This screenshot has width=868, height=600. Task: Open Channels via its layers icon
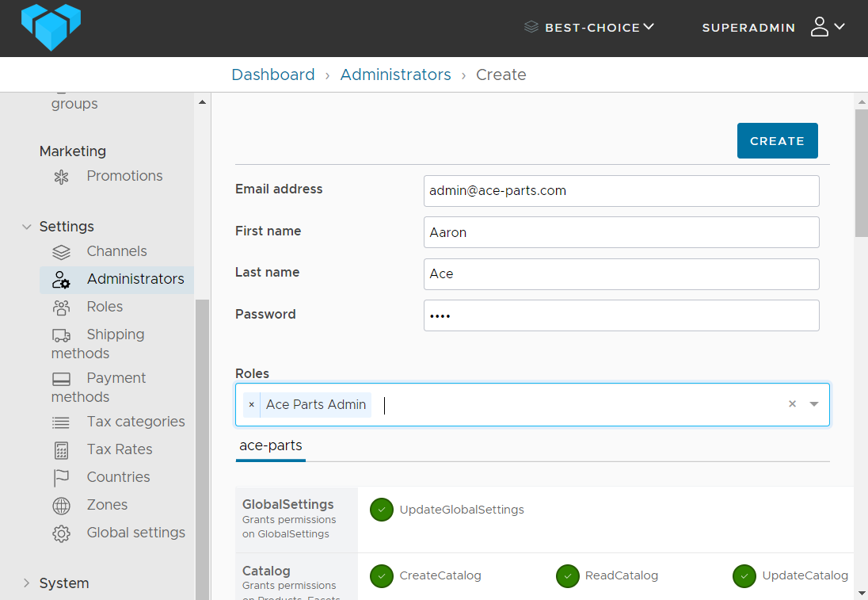pyautogui.click(x=61, y=252)
